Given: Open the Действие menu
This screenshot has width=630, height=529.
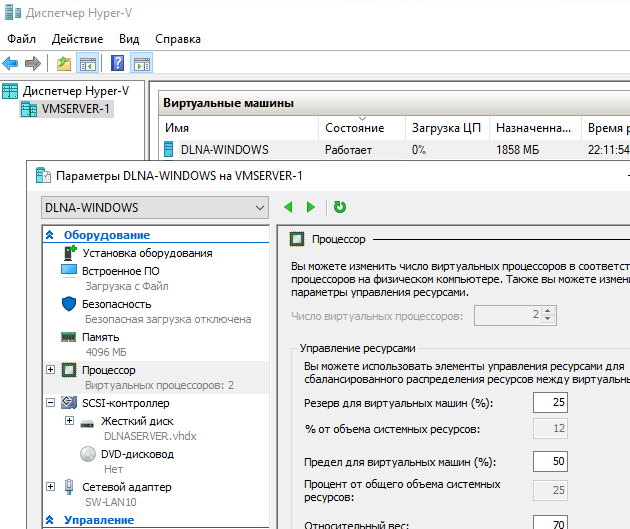Looking at the screenshot, I should click(x=78, y=39).
